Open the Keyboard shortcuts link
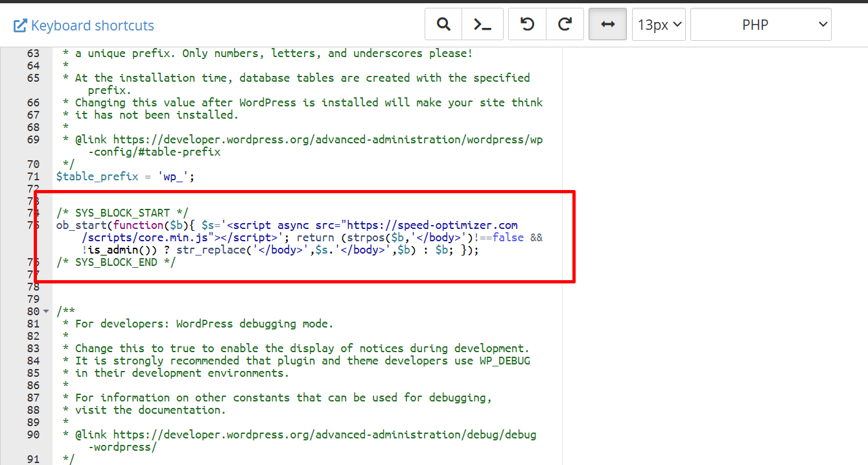The image size is (868, 465). pyautogui.click(x=84, y=25)
